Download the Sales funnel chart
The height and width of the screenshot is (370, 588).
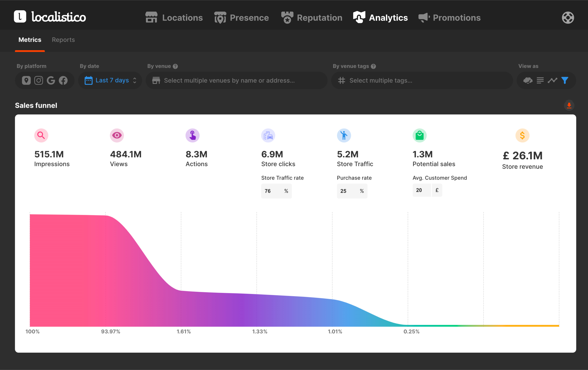point(569,105)
